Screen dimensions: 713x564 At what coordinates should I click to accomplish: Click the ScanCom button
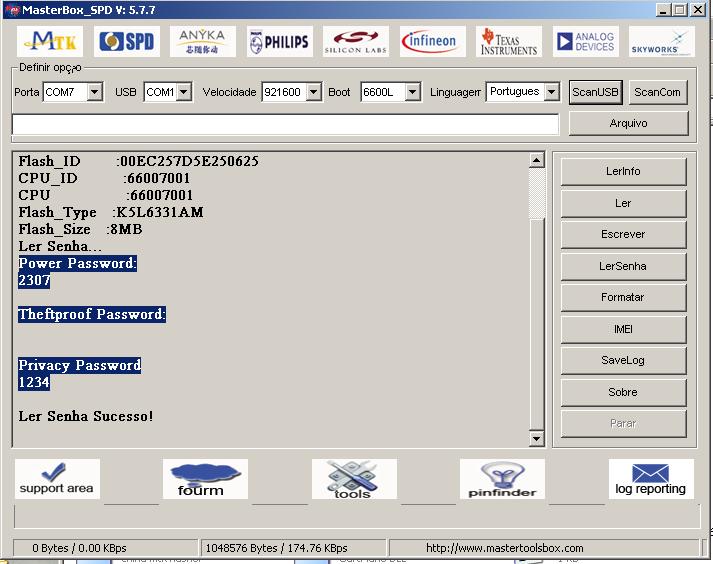[x=658, y=92]
